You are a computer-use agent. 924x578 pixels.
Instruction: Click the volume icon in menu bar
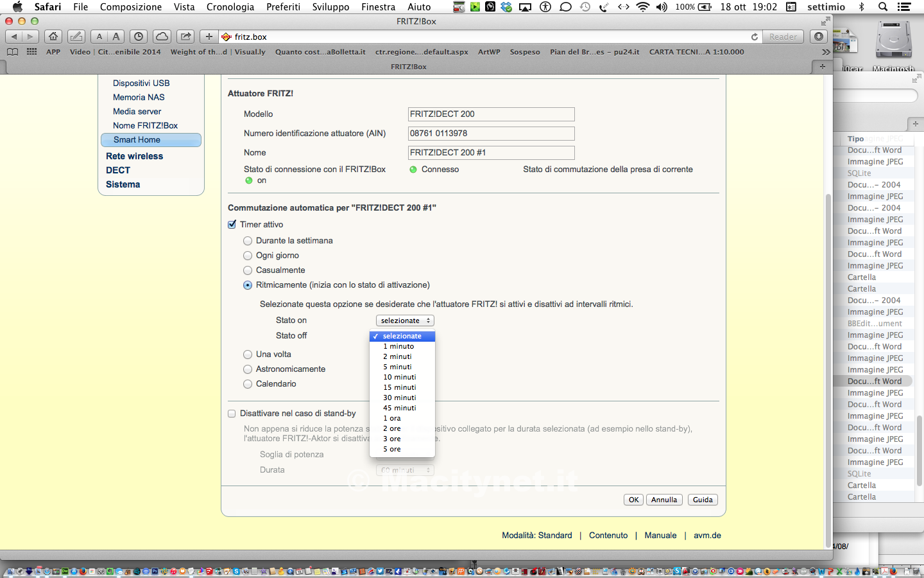(662, 7)
